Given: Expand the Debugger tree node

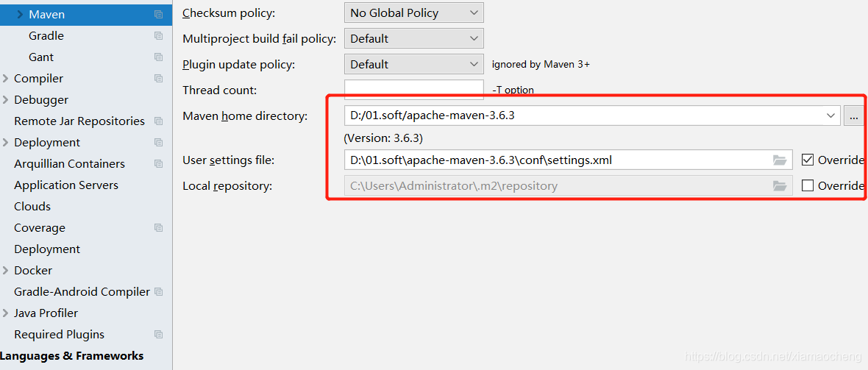Looking at the screenshot, I should coord(6,100).
